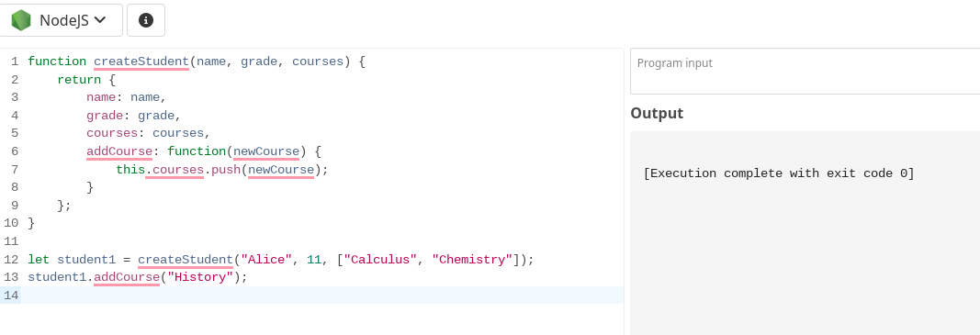The image size is (980, 335).
Task: Click the addCourse property on line 6
Action: [x=119, y=151]
